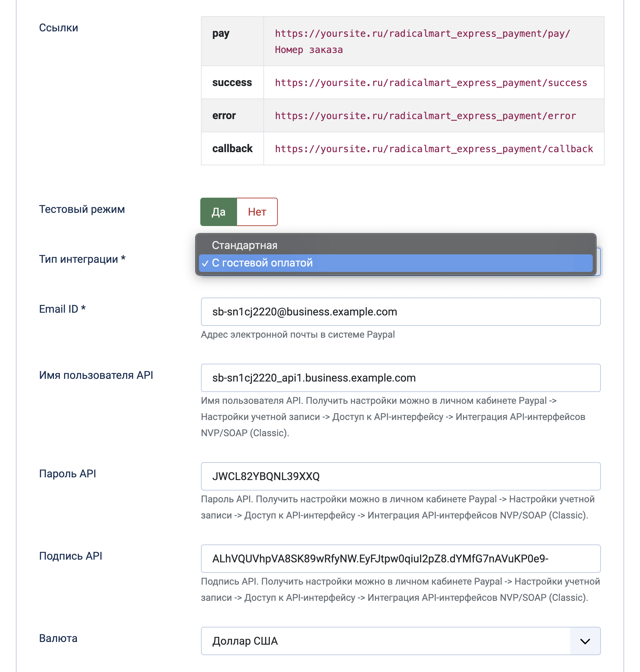Click the callback payment URL
Viewport: 640px width, 672px height.
coord(434,149)
